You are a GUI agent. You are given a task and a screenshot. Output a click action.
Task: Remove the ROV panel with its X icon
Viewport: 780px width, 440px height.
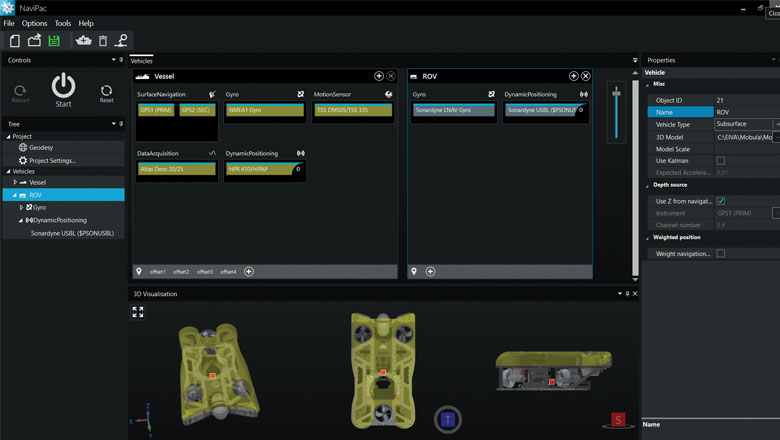(x=585, y=76)
